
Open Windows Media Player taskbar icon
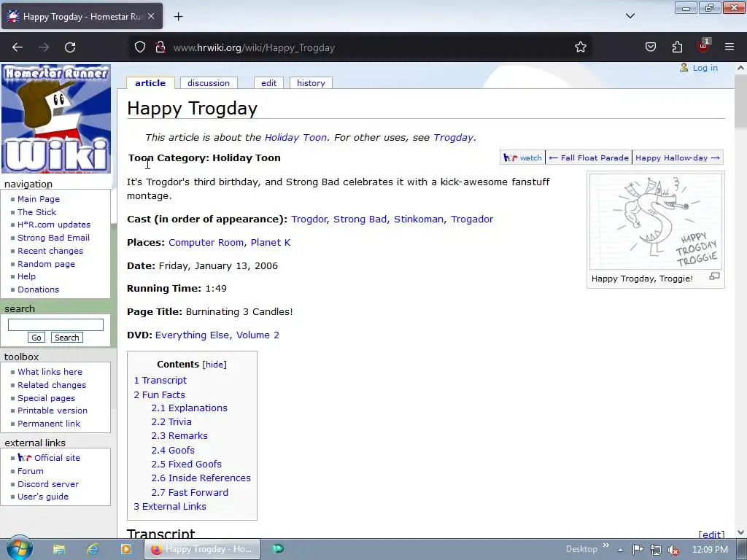coord(125,549)
